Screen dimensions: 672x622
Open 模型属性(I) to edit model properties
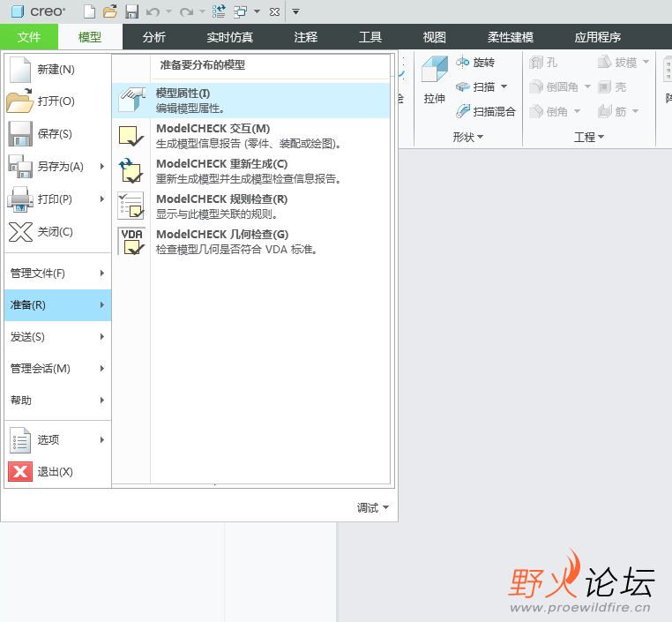tap(251, 101)
